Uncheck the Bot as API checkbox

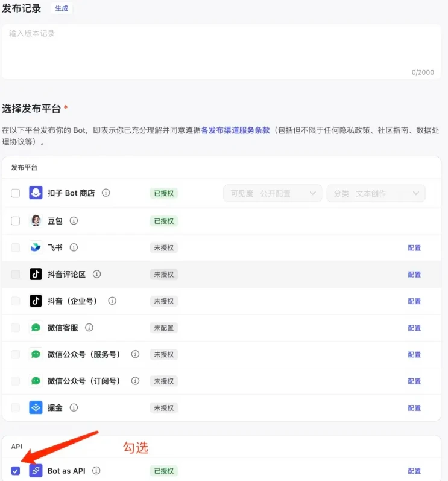point(15,471)
